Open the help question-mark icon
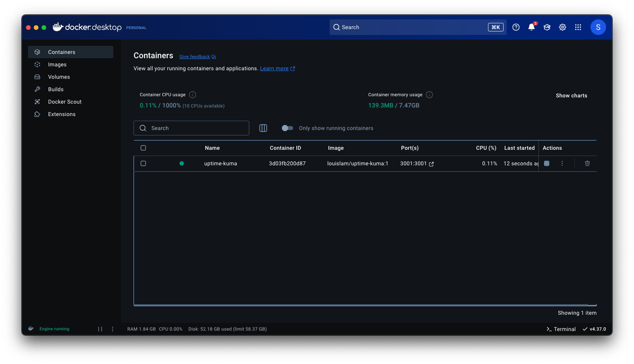634x364 pixels. coord(516,27)
